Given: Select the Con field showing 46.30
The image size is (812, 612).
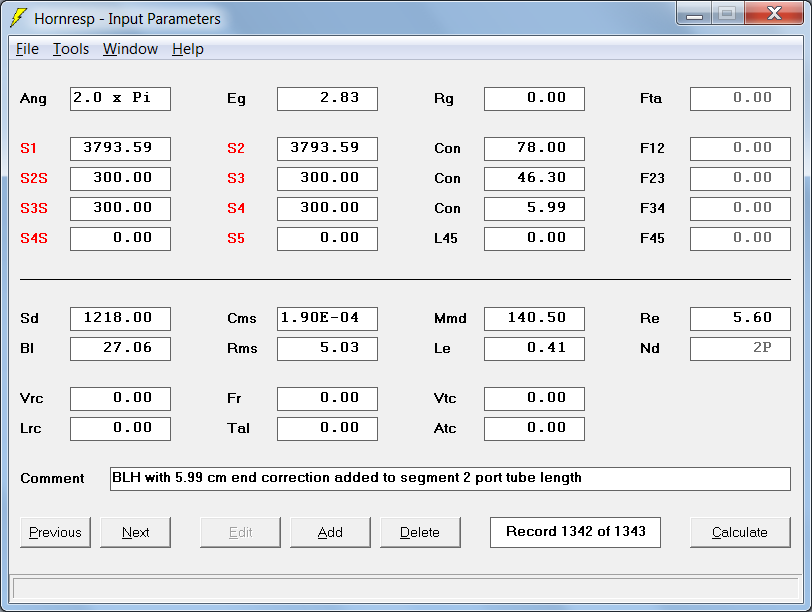Looking at the screenshot, I should coord(534,179).
